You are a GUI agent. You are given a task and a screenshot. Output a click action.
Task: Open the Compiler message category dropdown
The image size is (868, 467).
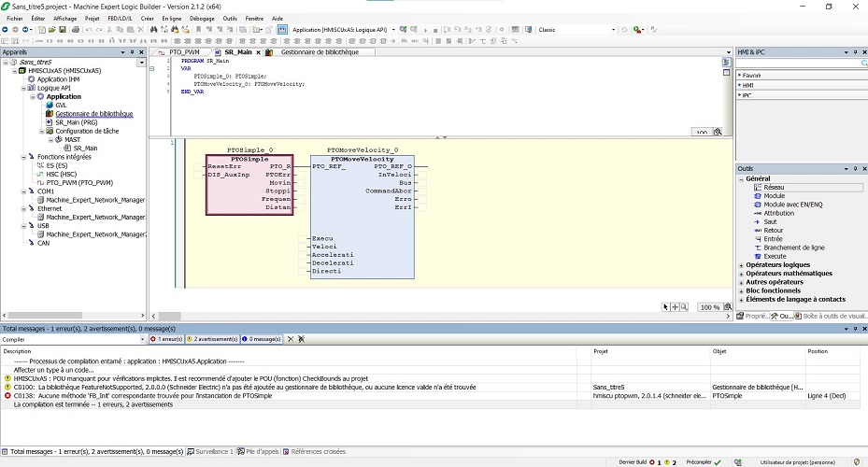click(144, 339)
